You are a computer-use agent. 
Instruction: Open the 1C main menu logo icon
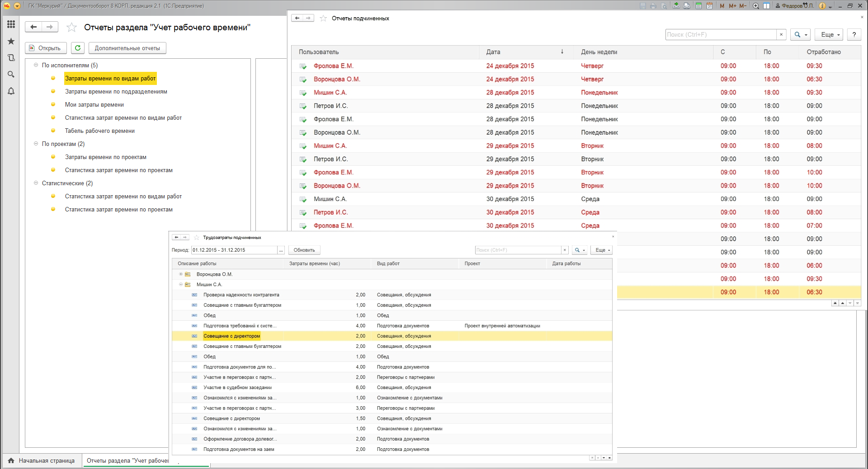(7, 6)
